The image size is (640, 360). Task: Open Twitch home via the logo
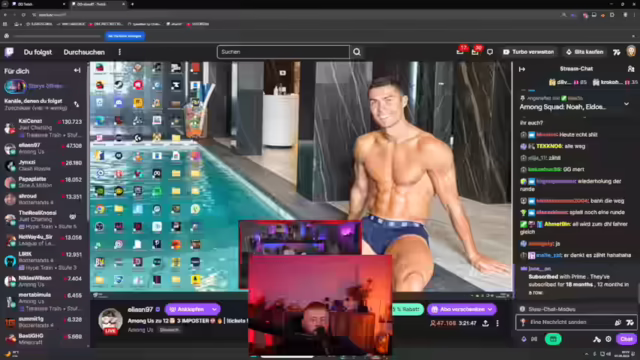(x=9, y=52)
